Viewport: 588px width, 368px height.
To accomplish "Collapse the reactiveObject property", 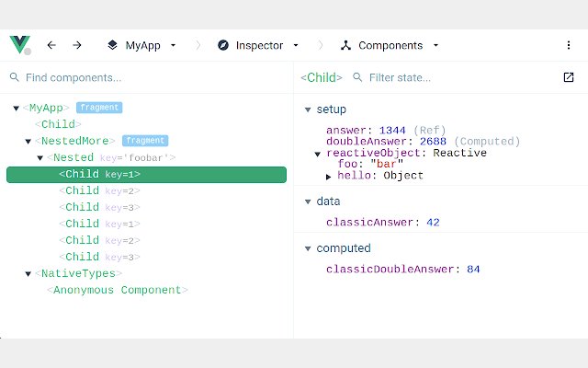I will [318, 154].
